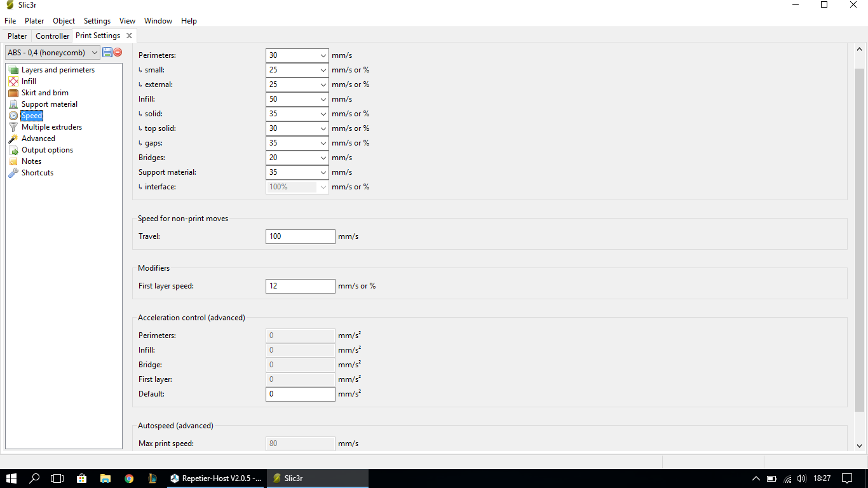Switch to the Controller tab
The width and height of the screenshot is (868, 488).
(x=52, y=36)
